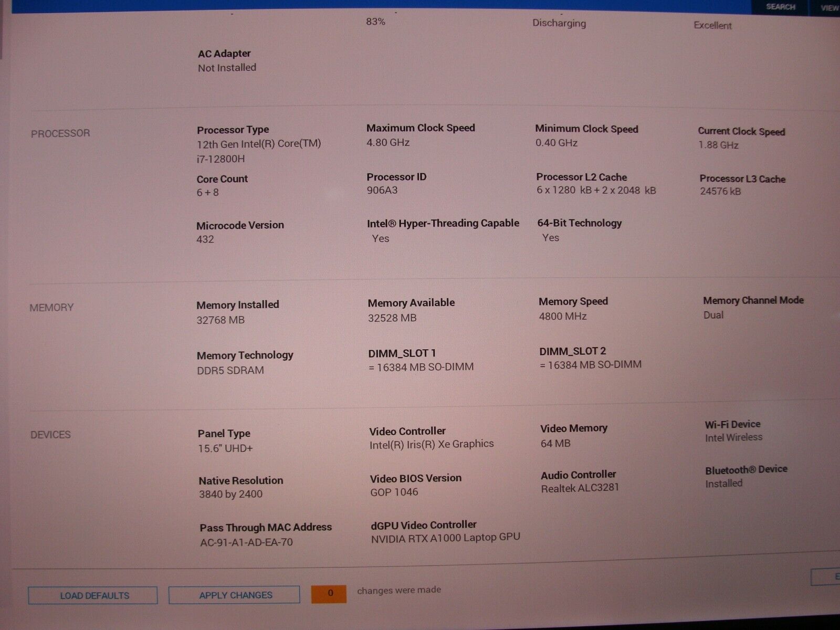Click Pass Through MAC Address value AC-91-A1-AD-EA-70
This screenshot has height=630, width=840.
tap(246, 542)
